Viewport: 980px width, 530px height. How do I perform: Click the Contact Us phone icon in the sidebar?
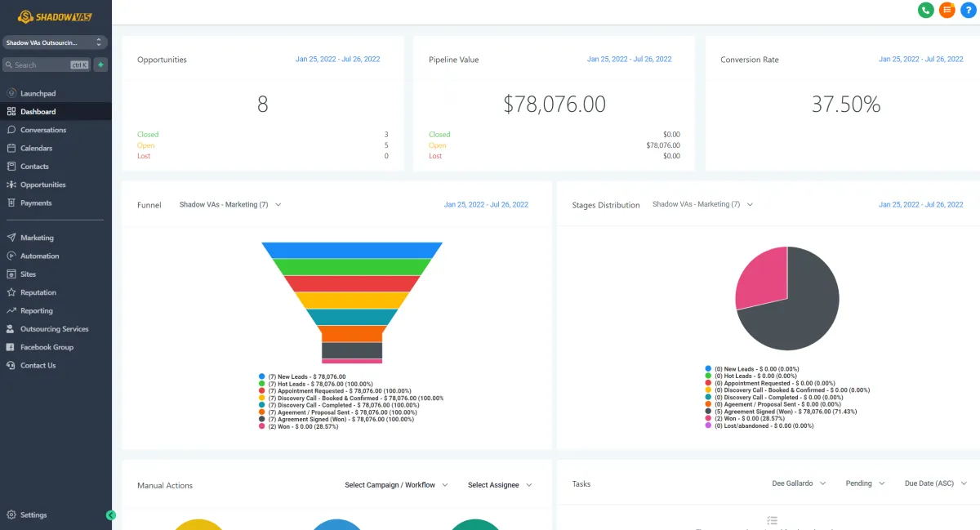tap(11, 365)
